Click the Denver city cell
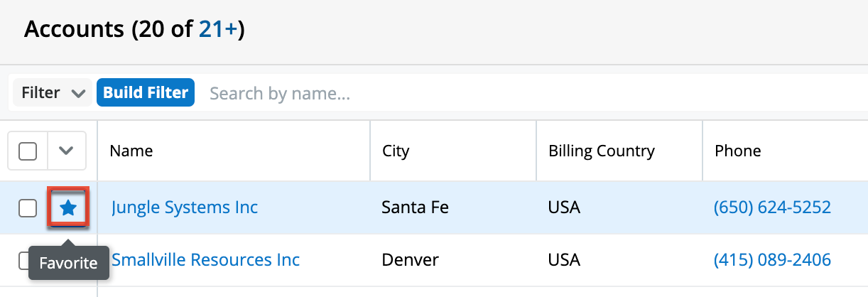Viewport: 868px width, 297px height. pyautogui.click(x=410, y=260)
